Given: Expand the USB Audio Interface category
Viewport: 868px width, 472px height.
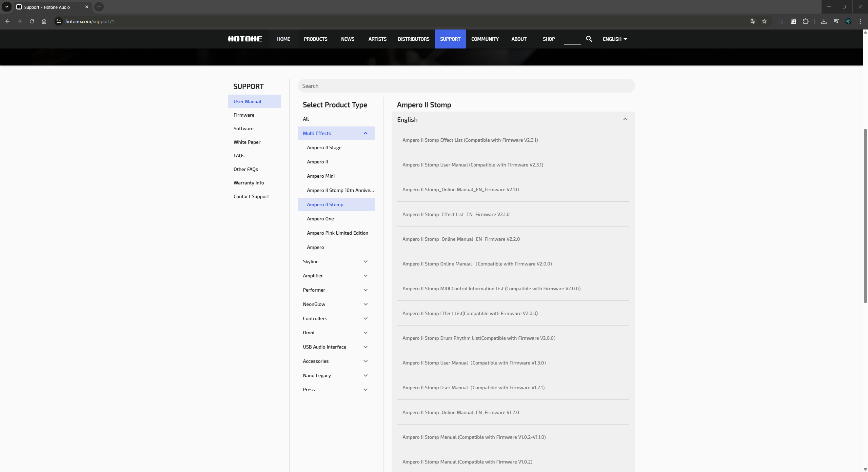Looking at the screenshot, I should click(365, 347).
